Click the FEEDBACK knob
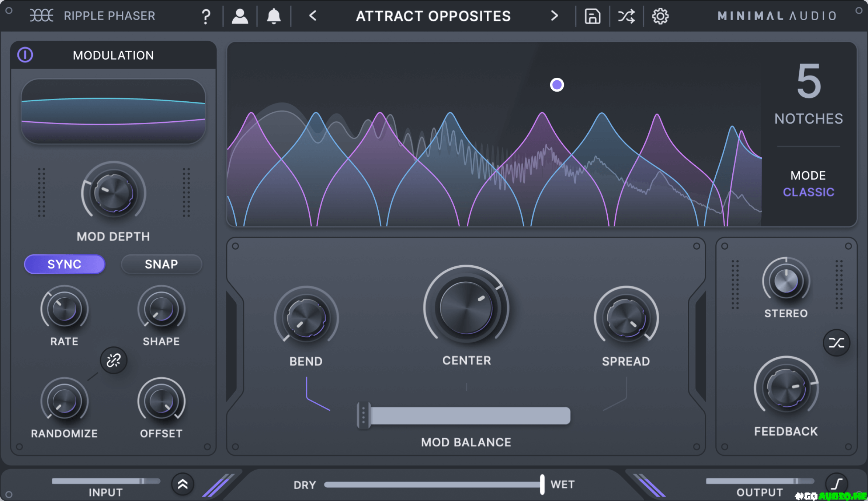The image size is (868, 501). click(786, 388)
